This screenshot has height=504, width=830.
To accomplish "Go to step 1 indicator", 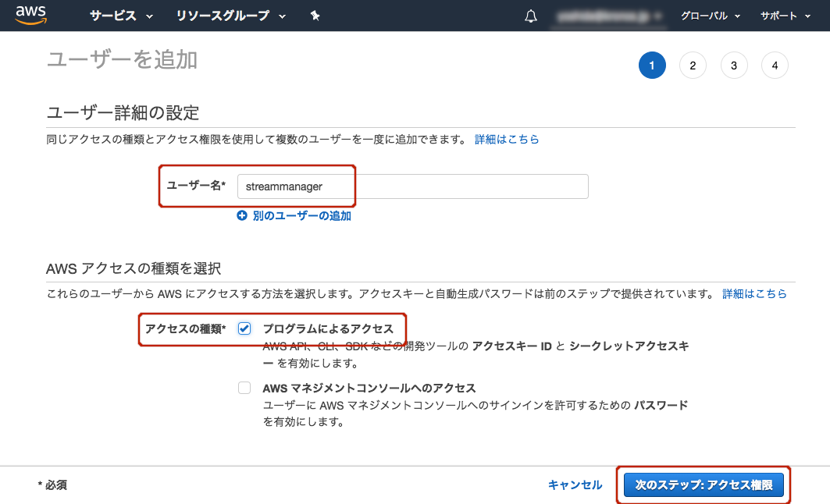I will tap(652, 66).
